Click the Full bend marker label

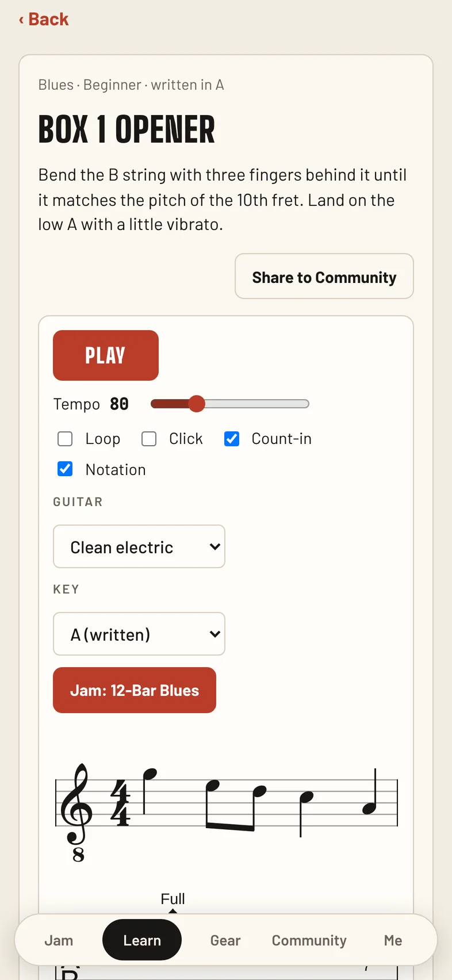173,898
